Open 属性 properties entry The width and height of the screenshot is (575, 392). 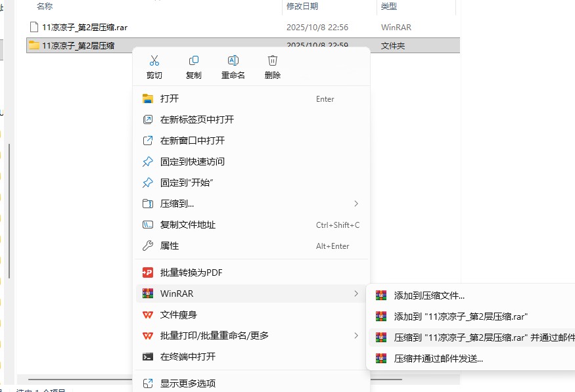click(170, 246)
